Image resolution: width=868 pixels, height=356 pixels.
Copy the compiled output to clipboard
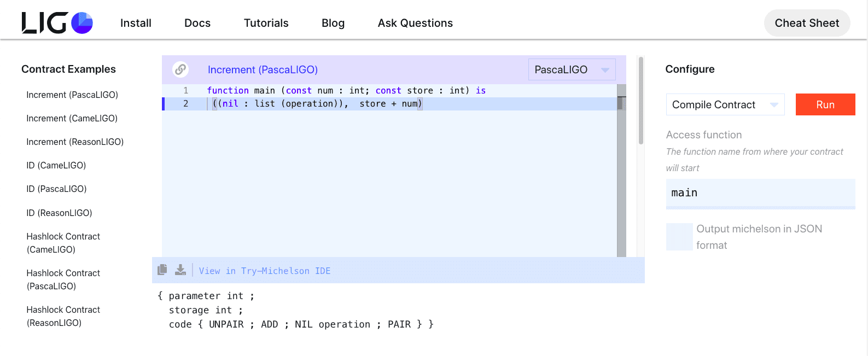coord(162,270)
